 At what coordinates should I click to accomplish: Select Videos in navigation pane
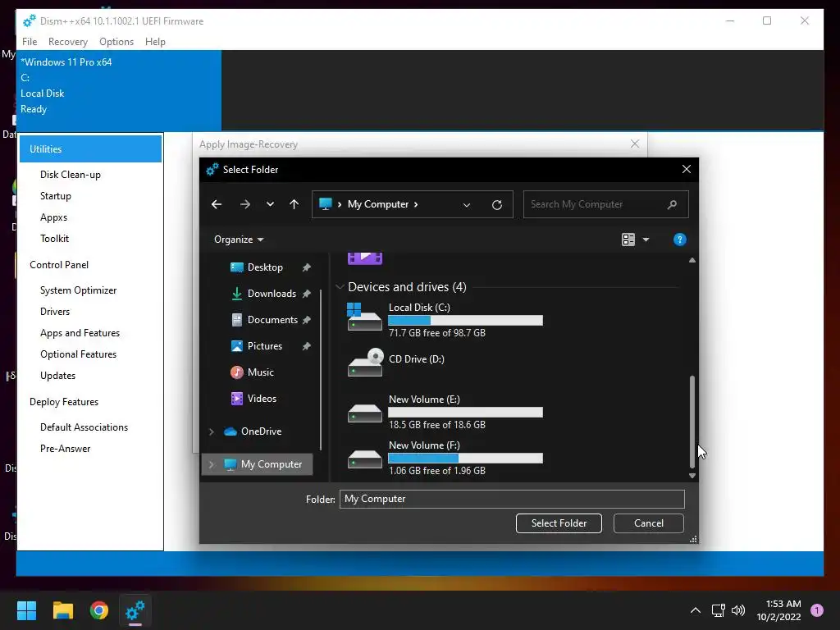pyautogui.click(x=262, y=399)
